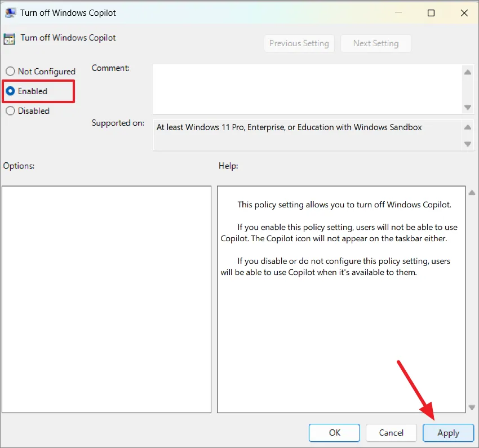Image resolution: width=479 pixels, height=448 pixels.
Task: Click the Supported on text field
Action: pos(307,135)
